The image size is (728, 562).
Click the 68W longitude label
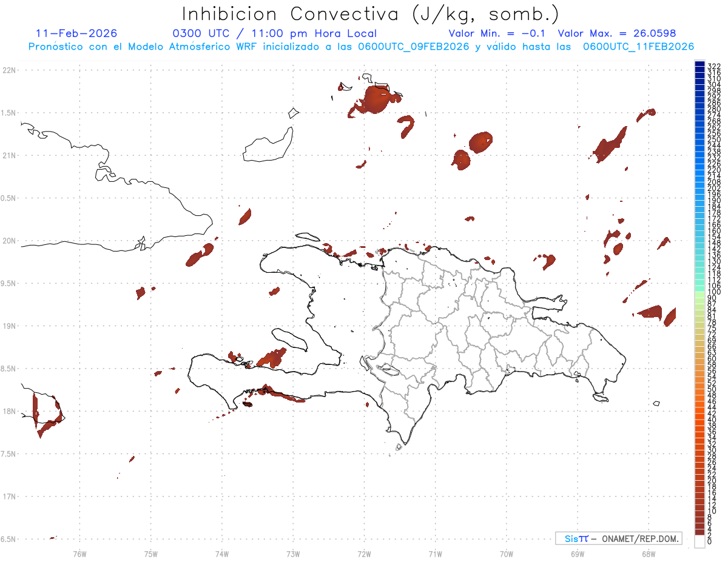click(x=649, y=554)
